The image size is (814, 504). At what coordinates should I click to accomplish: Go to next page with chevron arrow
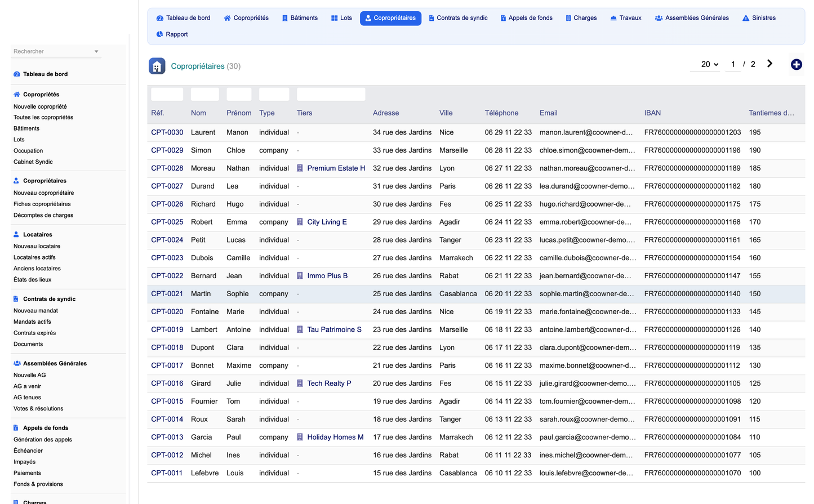point(769,64)
